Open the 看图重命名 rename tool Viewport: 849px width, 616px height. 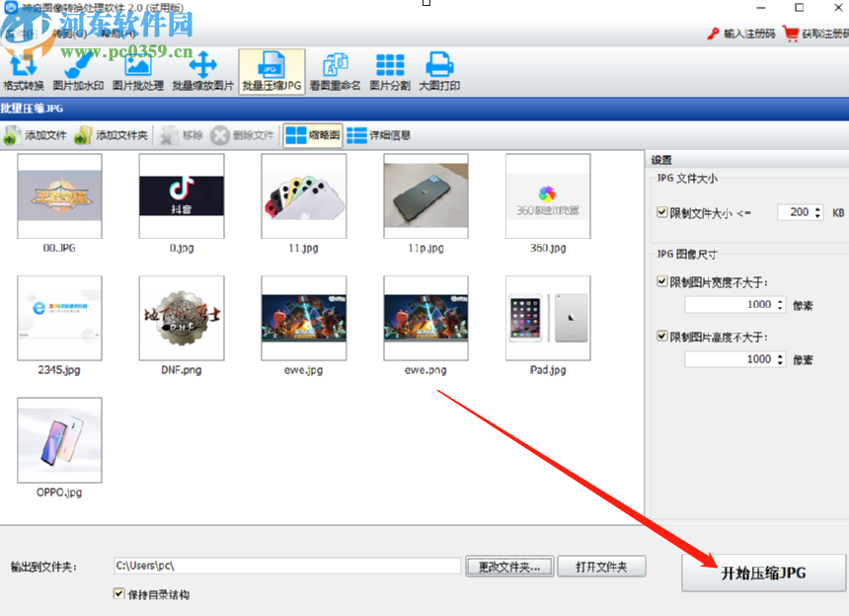[x=336, y=71]
